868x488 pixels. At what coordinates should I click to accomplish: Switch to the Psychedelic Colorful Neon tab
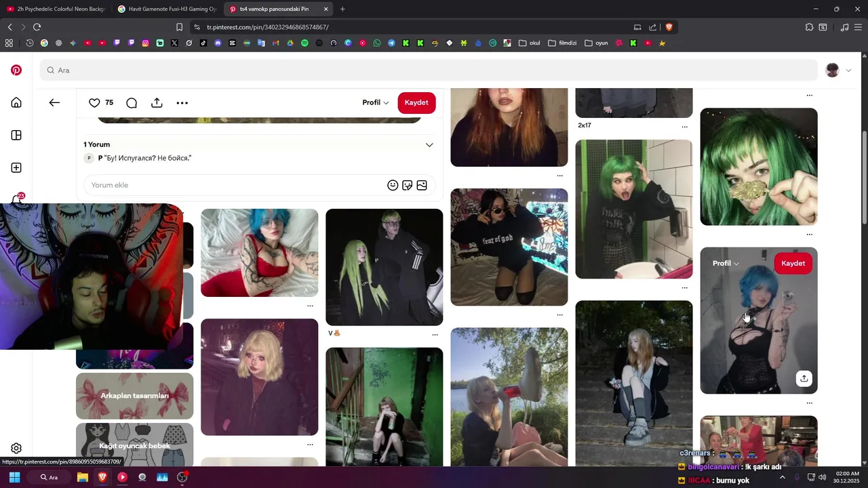point(56,9)
